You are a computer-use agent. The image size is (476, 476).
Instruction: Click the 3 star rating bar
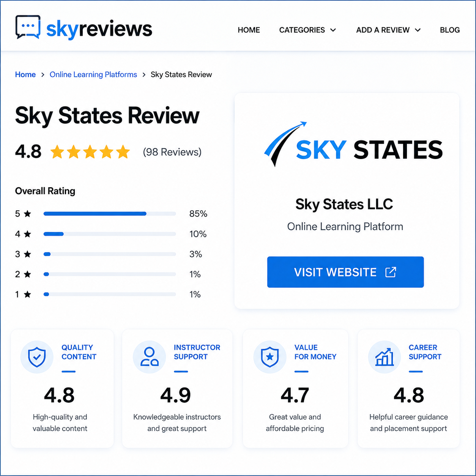[x=110, y=254]
